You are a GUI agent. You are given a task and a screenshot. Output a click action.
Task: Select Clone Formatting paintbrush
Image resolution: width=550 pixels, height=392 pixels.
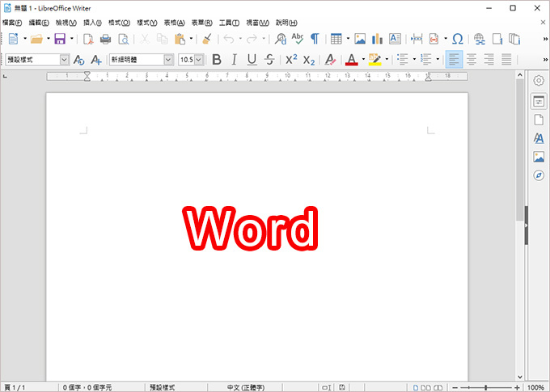pyautogui.click(x=207, y=39)
